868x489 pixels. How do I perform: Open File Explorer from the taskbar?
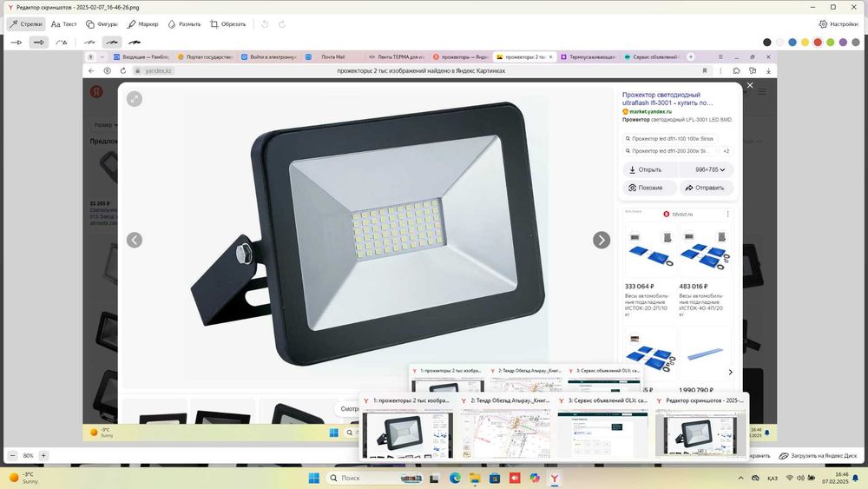475,478
